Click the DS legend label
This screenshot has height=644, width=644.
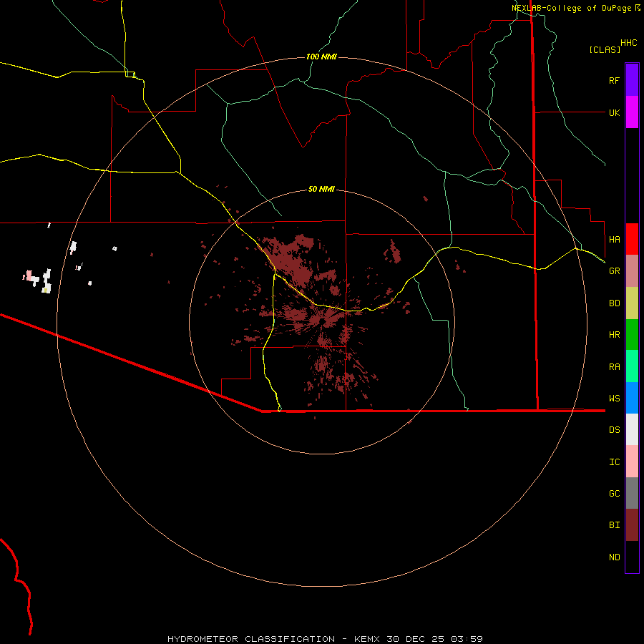point(614,430)
